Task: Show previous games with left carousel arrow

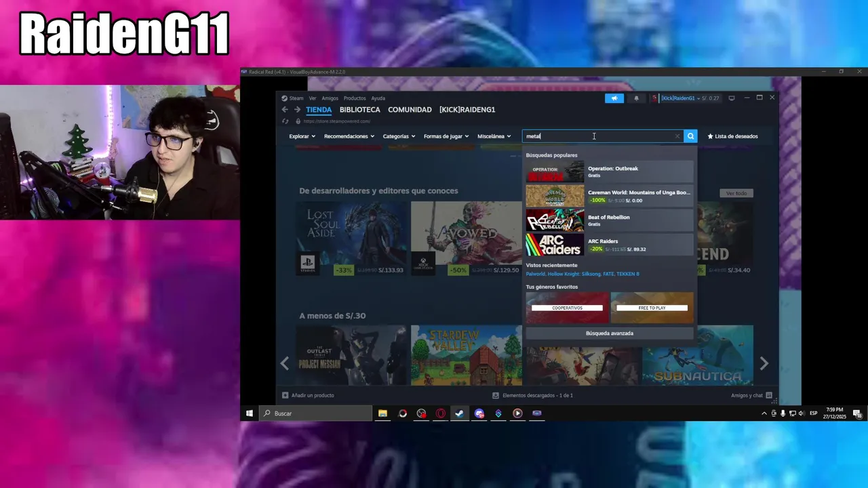Action: [285, 364]
